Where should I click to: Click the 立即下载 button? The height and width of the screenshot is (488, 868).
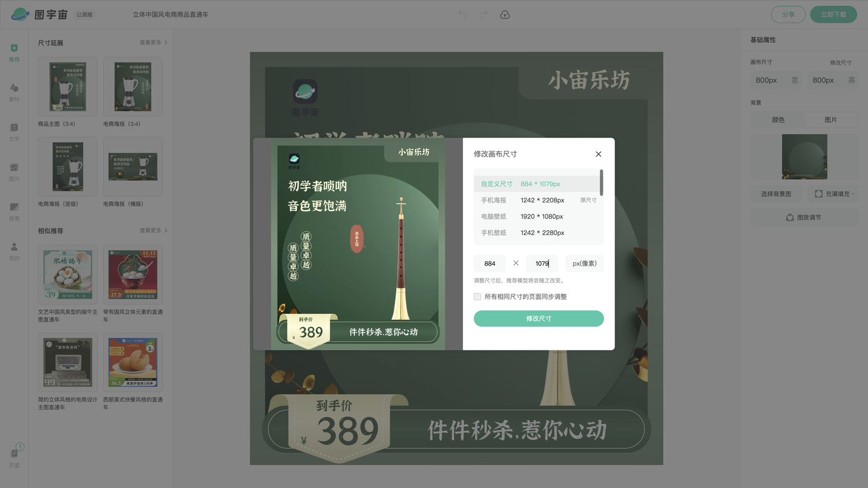pyautogui.click(x=833, y=14)
